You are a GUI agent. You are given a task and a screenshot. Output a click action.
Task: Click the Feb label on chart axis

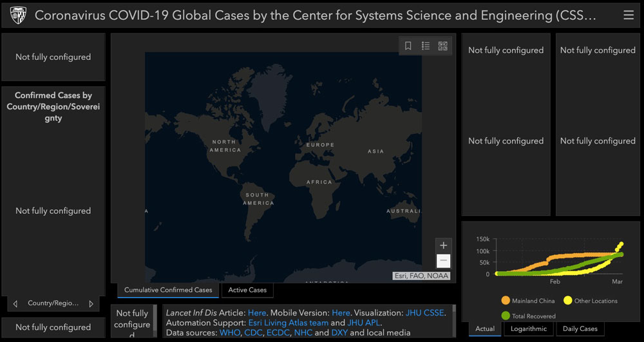coord(555,281)
